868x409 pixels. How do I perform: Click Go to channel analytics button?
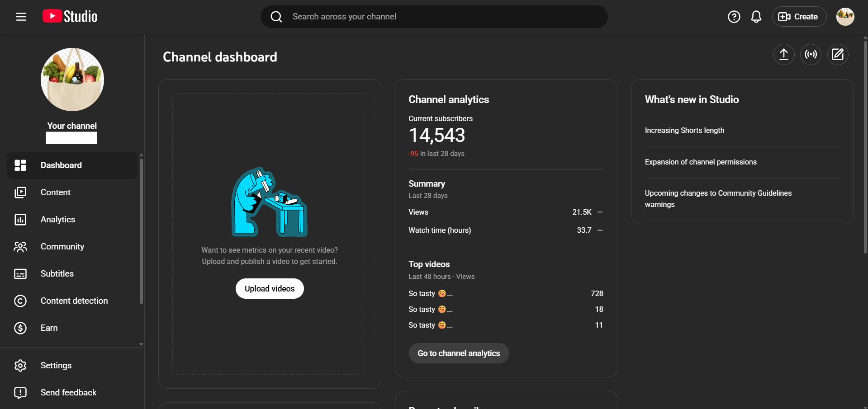[x=459, y=353]
